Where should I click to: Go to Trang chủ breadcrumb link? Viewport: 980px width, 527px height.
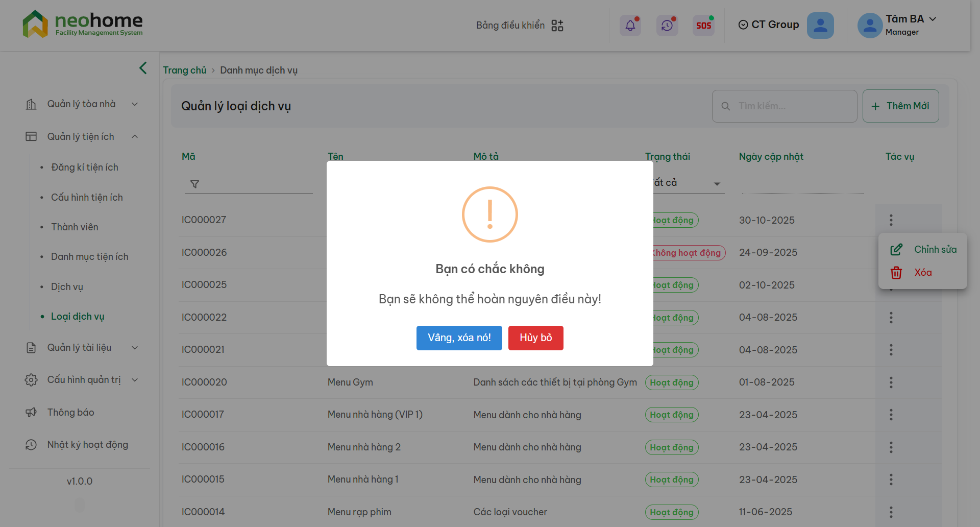pyautogui.click(x=184, y=70)
